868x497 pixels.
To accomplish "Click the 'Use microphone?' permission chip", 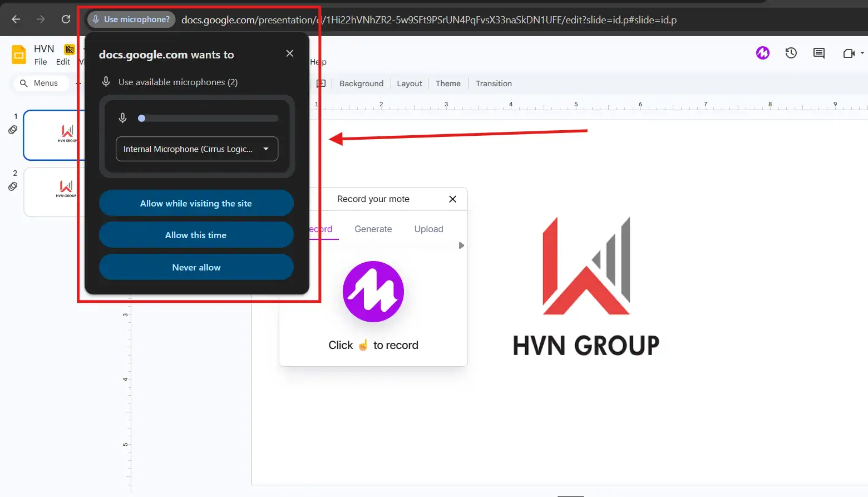I will click(x=131, y=19).
